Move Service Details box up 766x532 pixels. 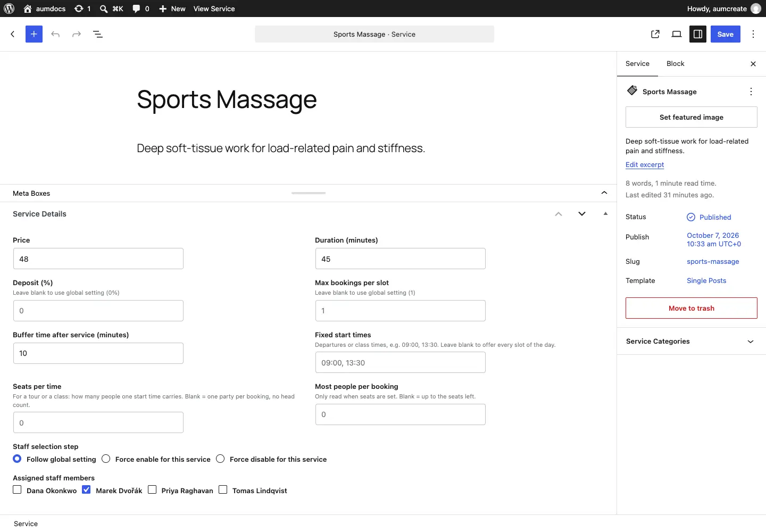tap(559, 214)
